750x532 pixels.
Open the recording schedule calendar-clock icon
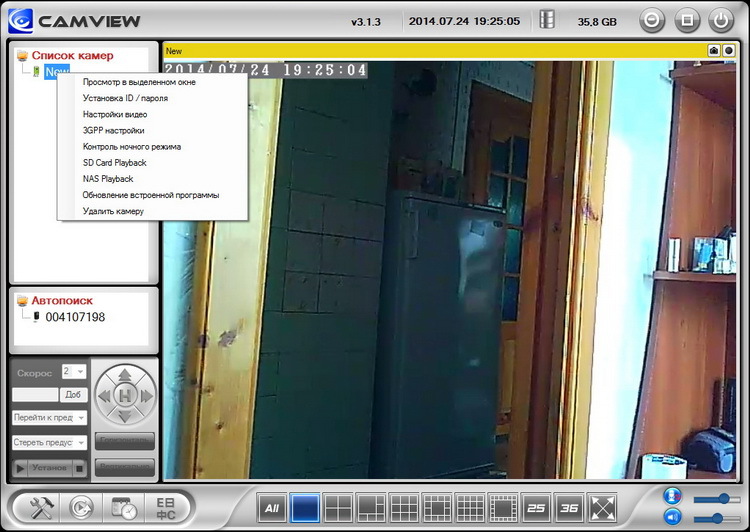pyautogui.click(x=123, y=508)
